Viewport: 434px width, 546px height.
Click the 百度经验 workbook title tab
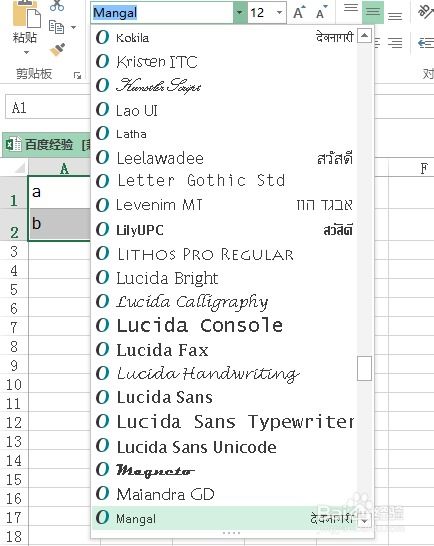point(49,145)
